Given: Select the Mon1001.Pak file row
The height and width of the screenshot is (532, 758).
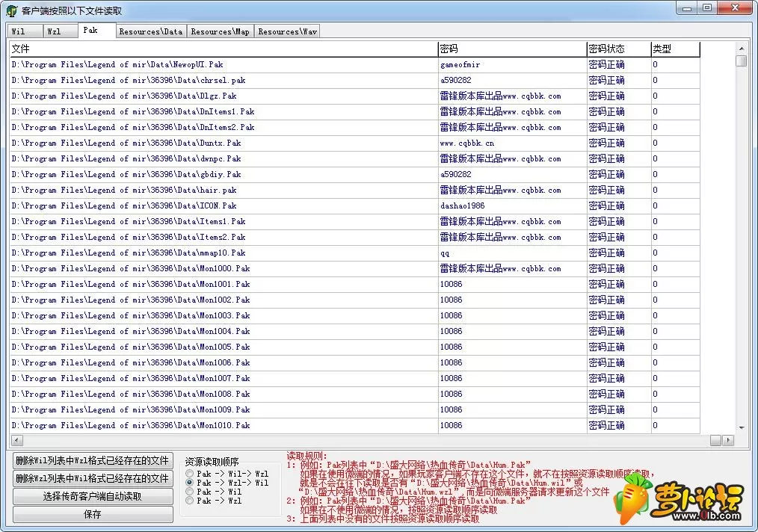Looking at the screenshot, I should 355,284.
